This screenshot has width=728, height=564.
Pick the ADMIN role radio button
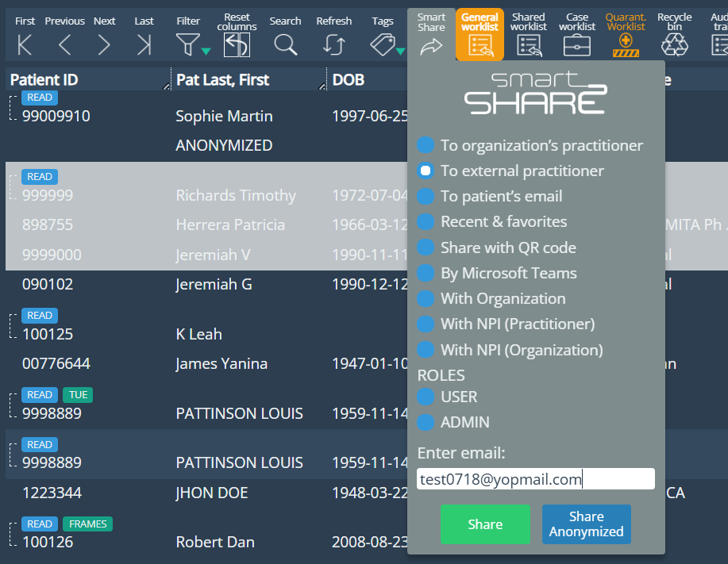426,422
